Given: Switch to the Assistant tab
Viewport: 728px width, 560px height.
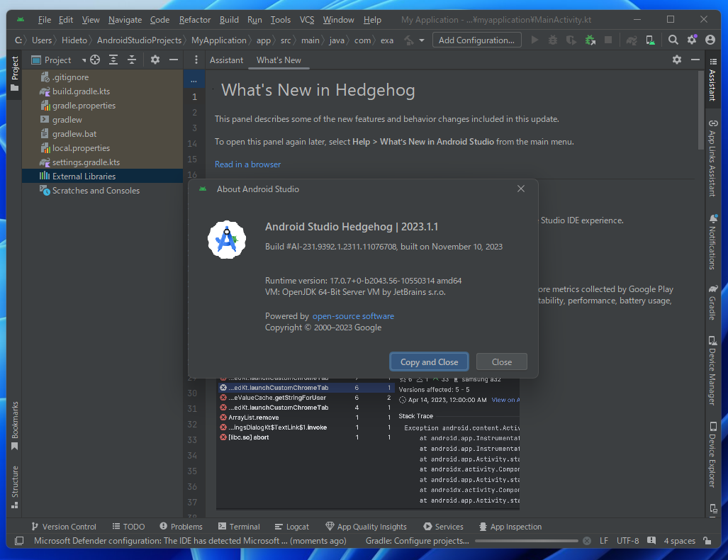Looking at the screenshot, I should coord(226,60).
